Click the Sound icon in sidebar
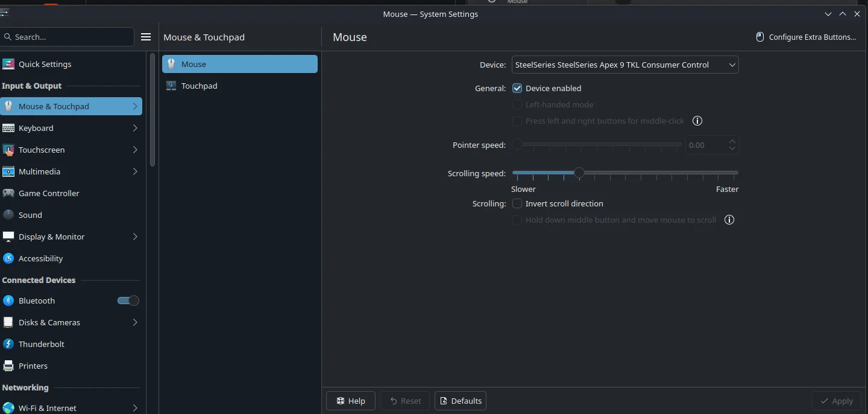Viewport: 868px width, 414px height. (8, 215)
